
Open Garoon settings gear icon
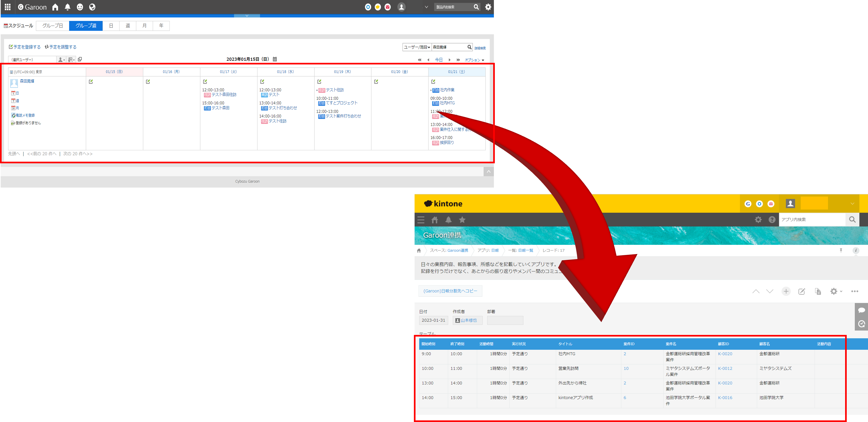click(x=488, y=7)
